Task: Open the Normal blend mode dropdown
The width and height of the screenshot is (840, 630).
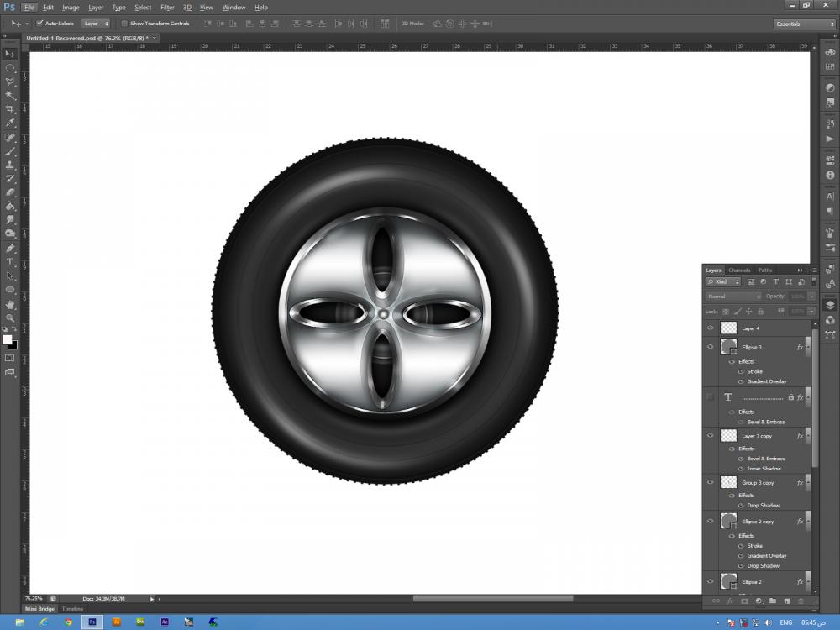Action: pyautogui.click(x=733, y=297)
